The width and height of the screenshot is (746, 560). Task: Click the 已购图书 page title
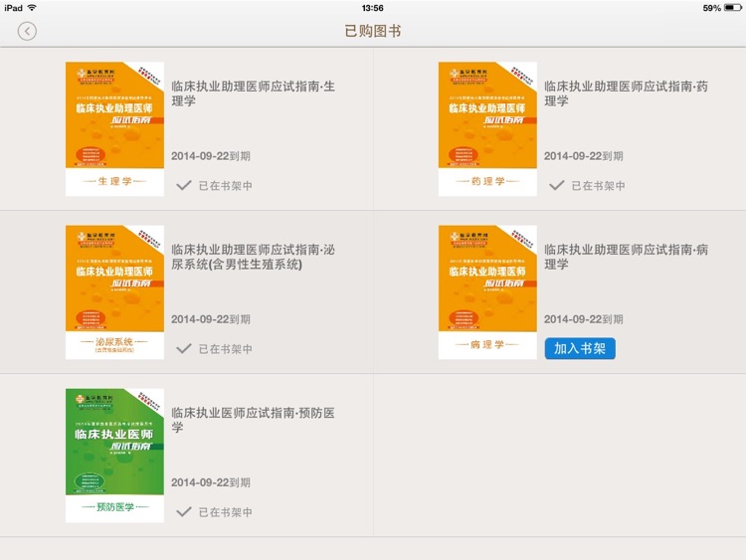[x=373, y=31]
